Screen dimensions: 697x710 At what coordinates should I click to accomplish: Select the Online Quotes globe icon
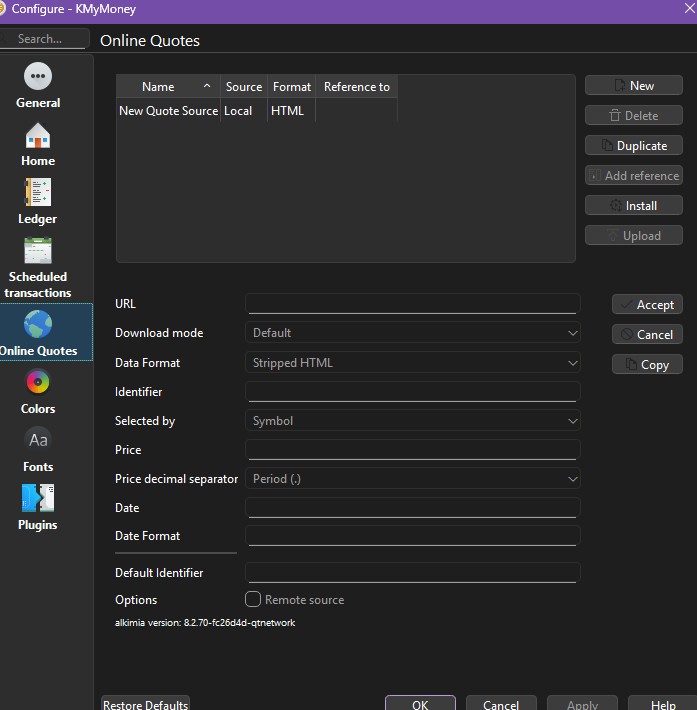(x=38, y=326)
